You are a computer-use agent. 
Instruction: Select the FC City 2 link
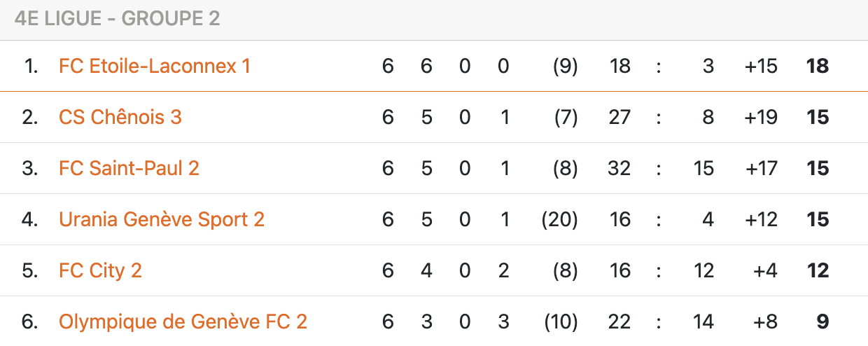click(x=100, y=270)
